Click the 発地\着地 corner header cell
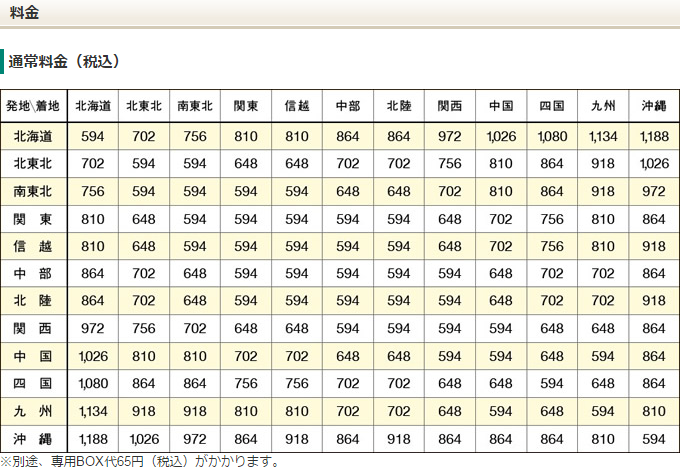Screen dimensions: 680x468 tap(33, 106)
